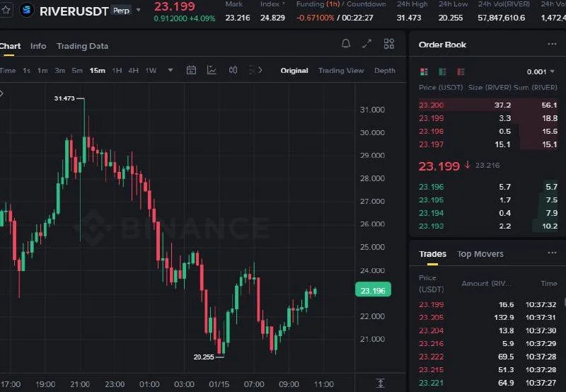Screen dimensions: 566x392
Task: Click ask price 23.197 in order book
Action: coord(432,145)
